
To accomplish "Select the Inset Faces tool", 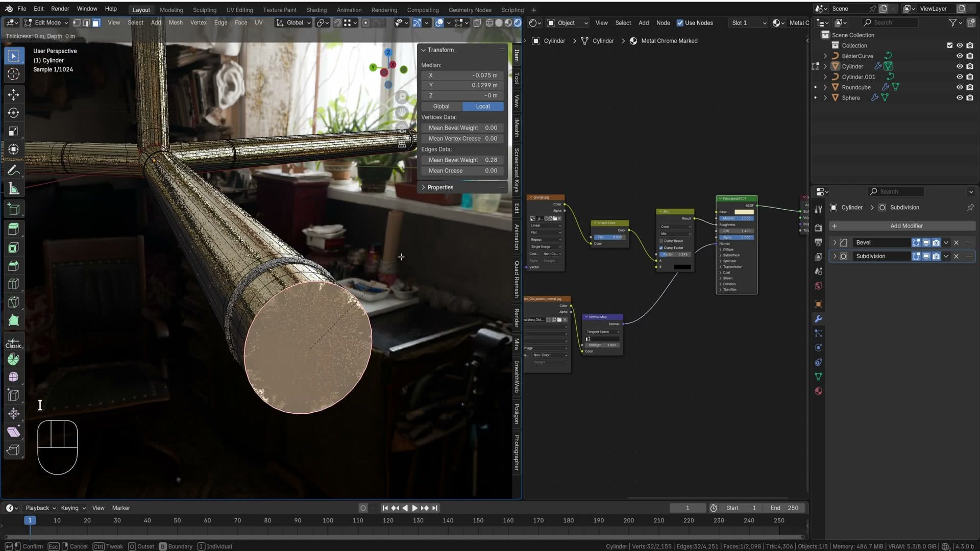I will (14, 247).
